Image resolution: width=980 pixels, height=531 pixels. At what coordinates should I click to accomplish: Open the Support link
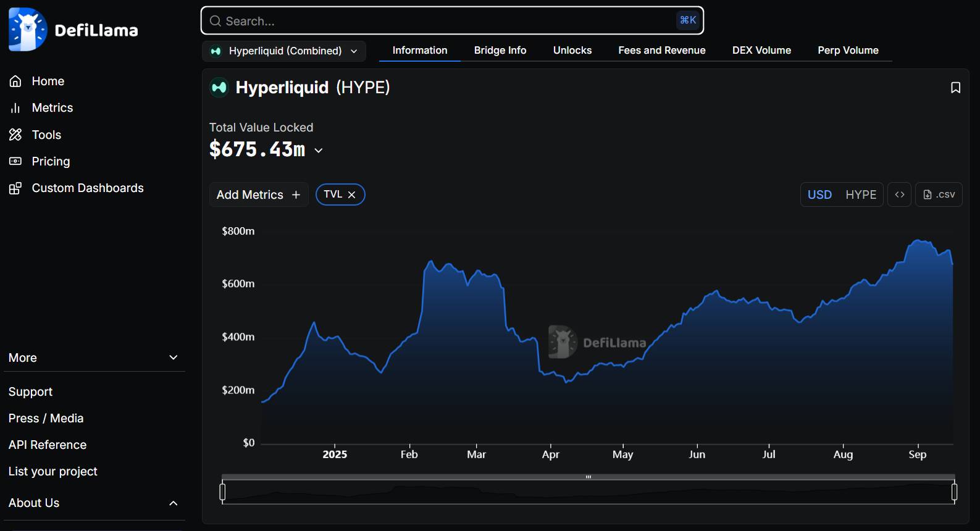click(30, 391)
